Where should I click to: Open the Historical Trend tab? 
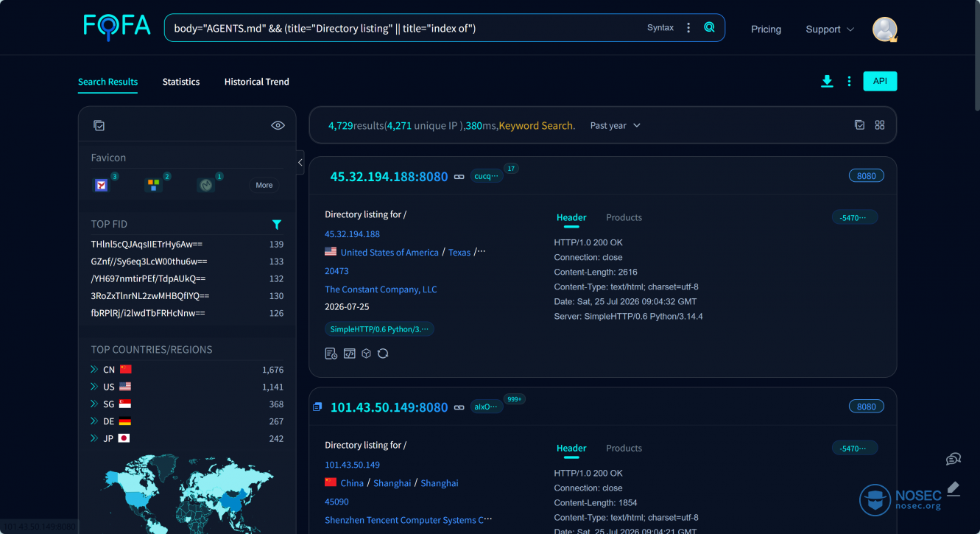tap(257, 82)
